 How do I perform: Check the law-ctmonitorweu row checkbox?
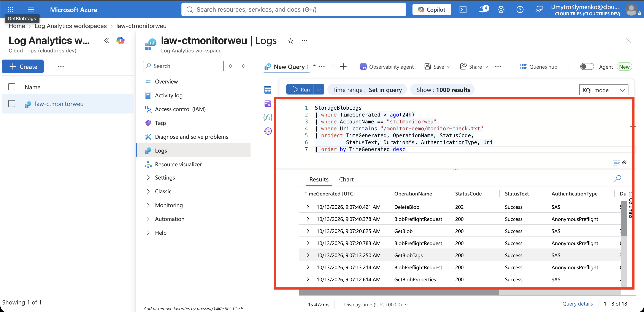point(11,104)
